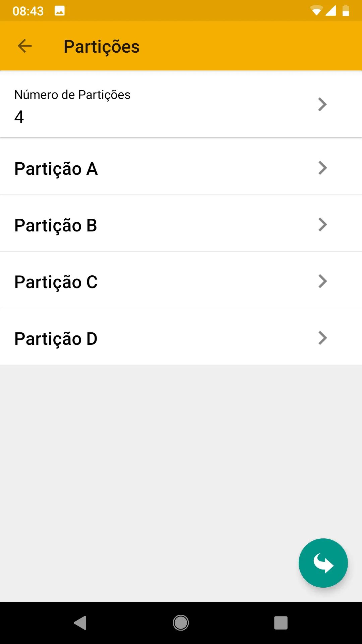Expand the Partição D chevron
Viewport: 362px width, 644px height.
tap(322, 338)
